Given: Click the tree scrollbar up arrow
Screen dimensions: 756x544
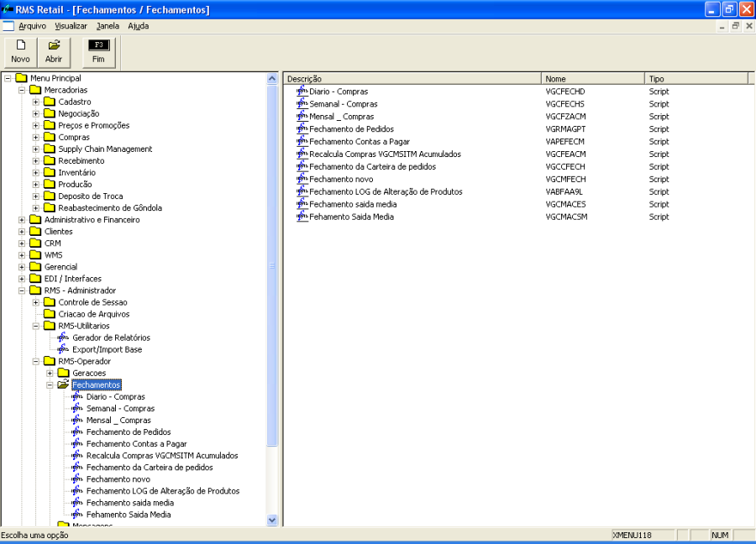Looking at the screenshot, I should click(x=272, y=79).
